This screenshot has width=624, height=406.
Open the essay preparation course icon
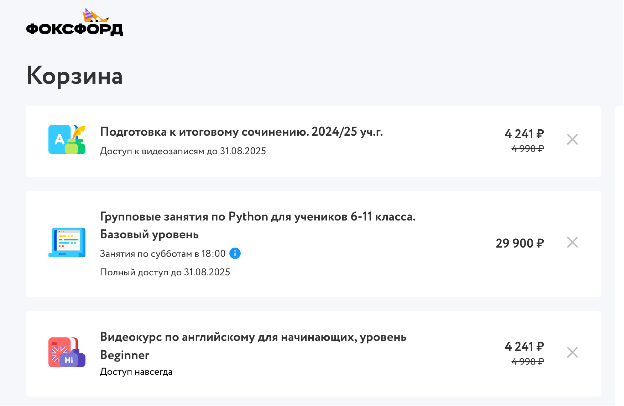pos(67,139)
